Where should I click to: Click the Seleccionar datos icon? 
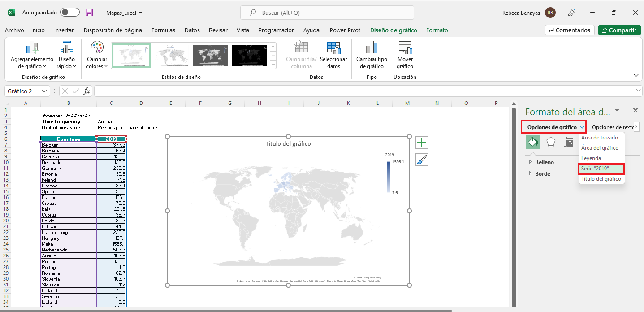[333, 48]
